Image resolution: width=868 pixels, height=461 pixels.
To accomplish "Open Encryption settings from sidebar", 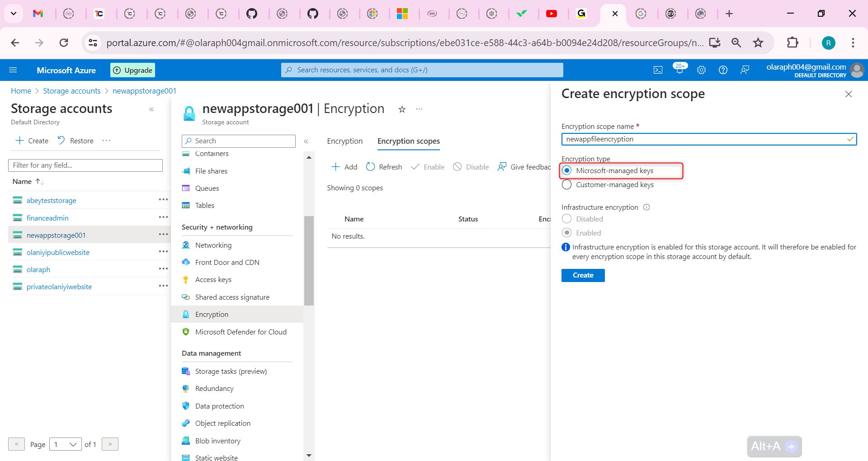I will coord(211,314).
